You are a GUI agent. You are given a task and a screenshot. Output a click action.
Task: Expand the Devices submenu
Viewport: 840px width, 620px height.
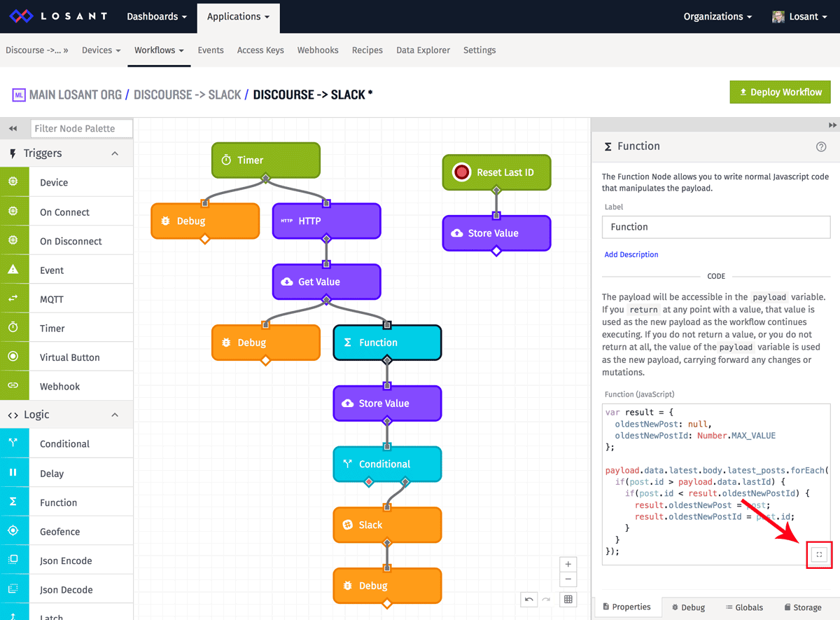(x=101, y=50)
